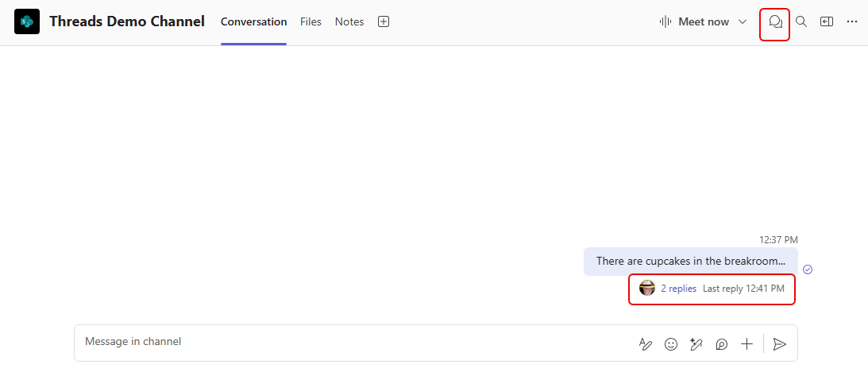Click the cupcakes in the breakroom message
This screenshot has width=868, height=380.
tap(690, 262)
